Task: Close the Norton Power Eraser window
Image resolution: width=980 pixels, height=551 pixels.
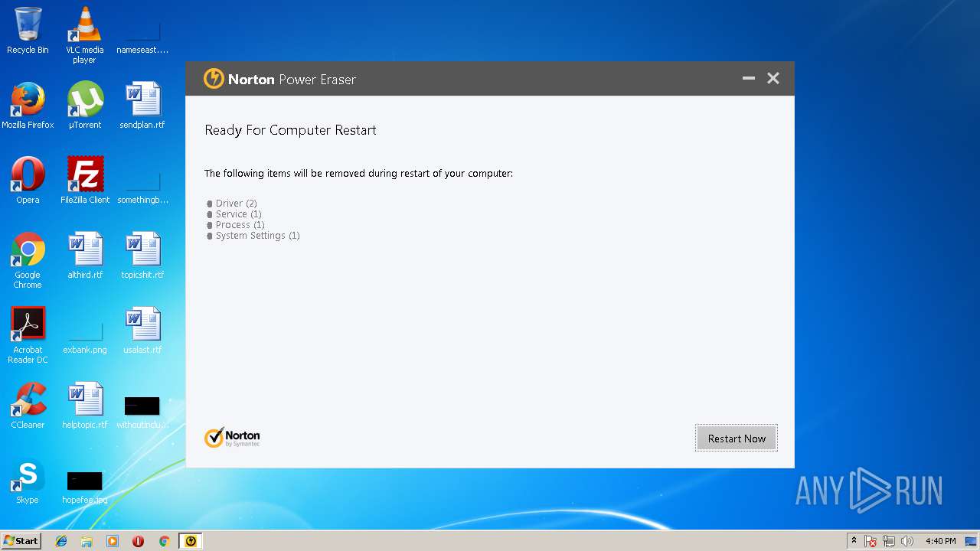Action: click(x=773, y=78)
